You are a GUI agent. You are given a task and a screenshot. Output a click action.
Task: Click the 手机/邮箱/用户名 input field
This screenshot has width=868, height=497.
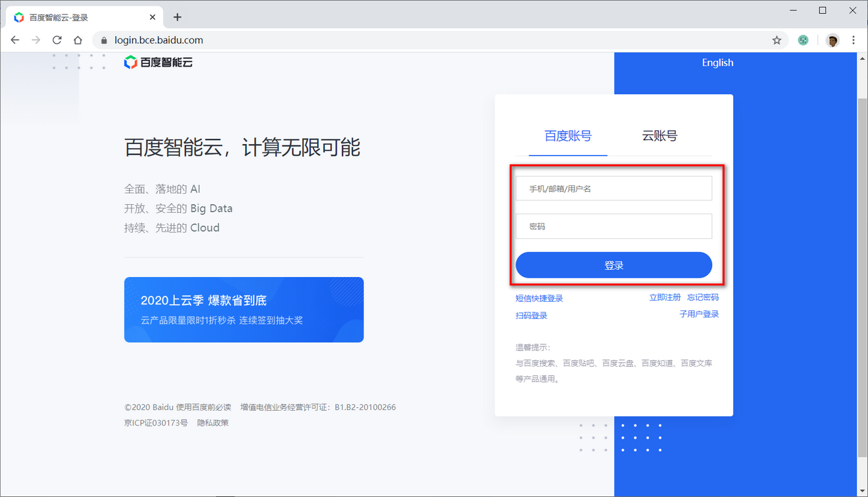(614, 188)
